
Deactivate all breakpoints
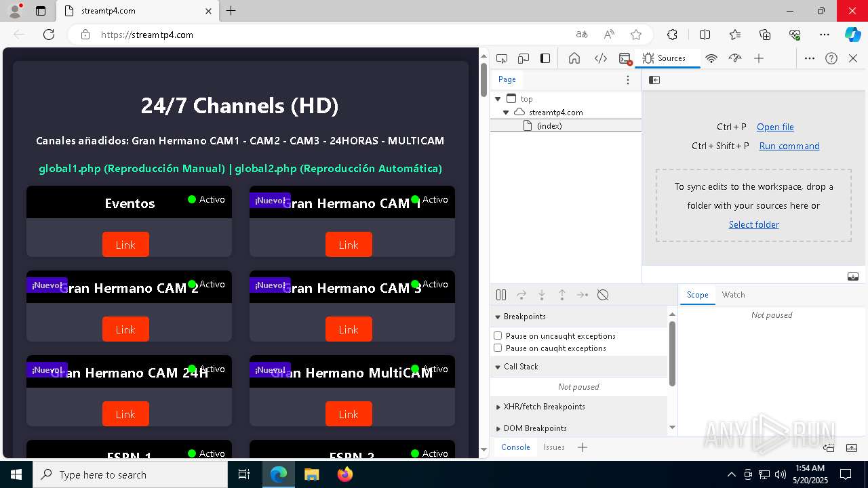click(603, 295)
